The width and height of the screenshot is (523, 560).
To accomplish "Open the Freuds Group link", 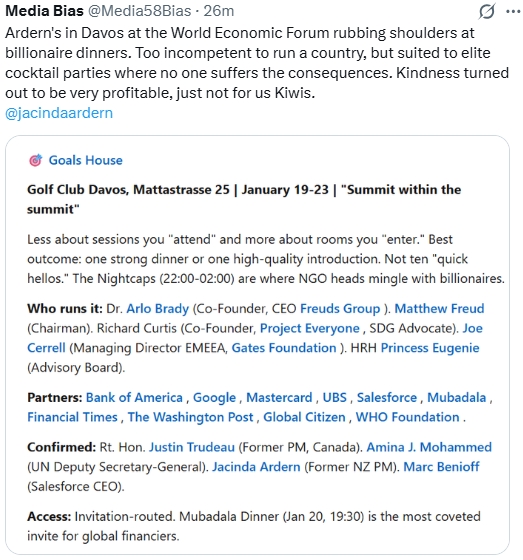I will point(340,309).
